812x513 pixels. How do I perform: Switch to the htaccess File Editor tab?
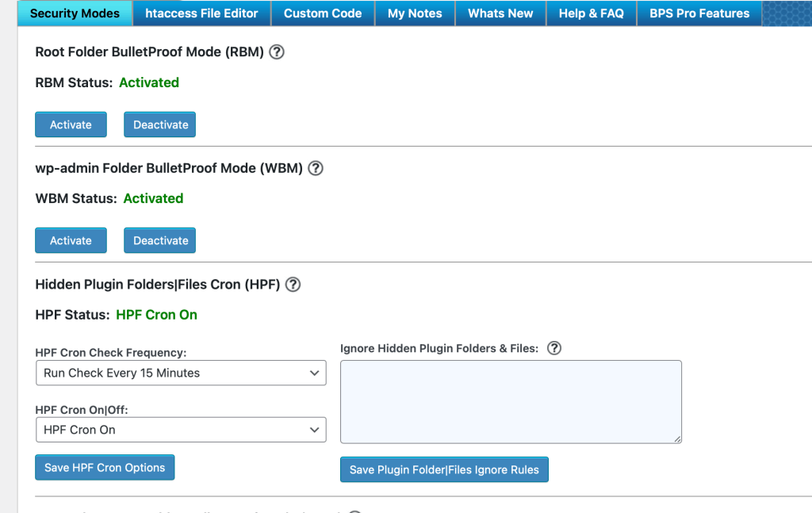pos(201,13)
